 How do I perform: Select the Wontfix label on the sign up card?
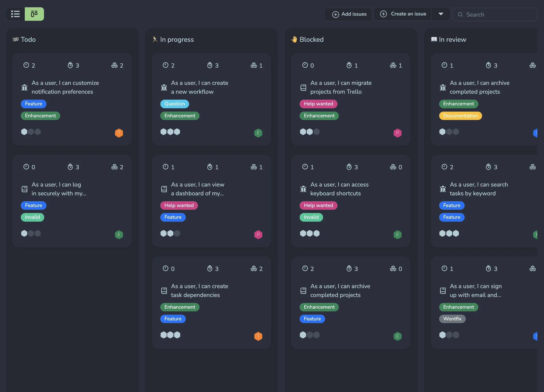click(452, 319)
